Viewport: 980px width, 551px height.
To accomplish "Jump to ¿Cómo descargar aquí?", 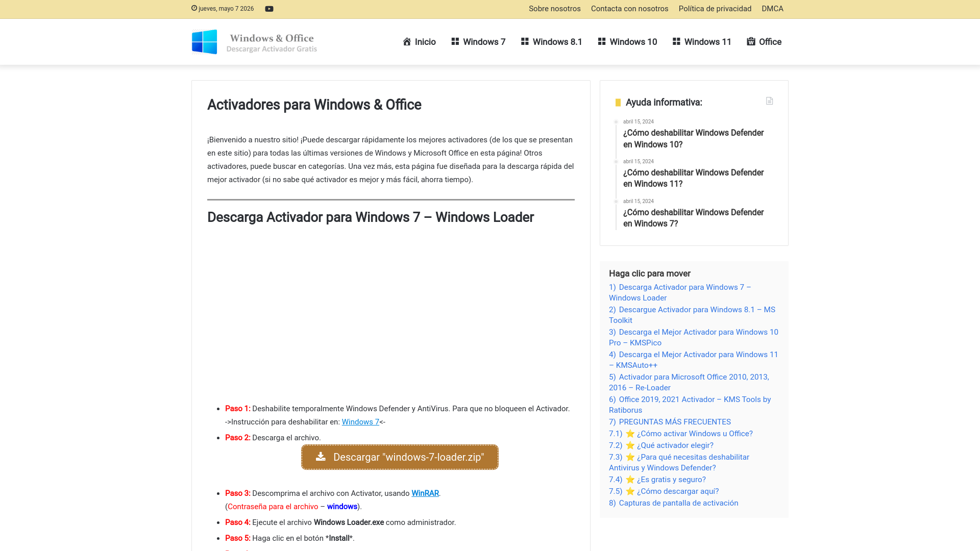I will 664,491.
